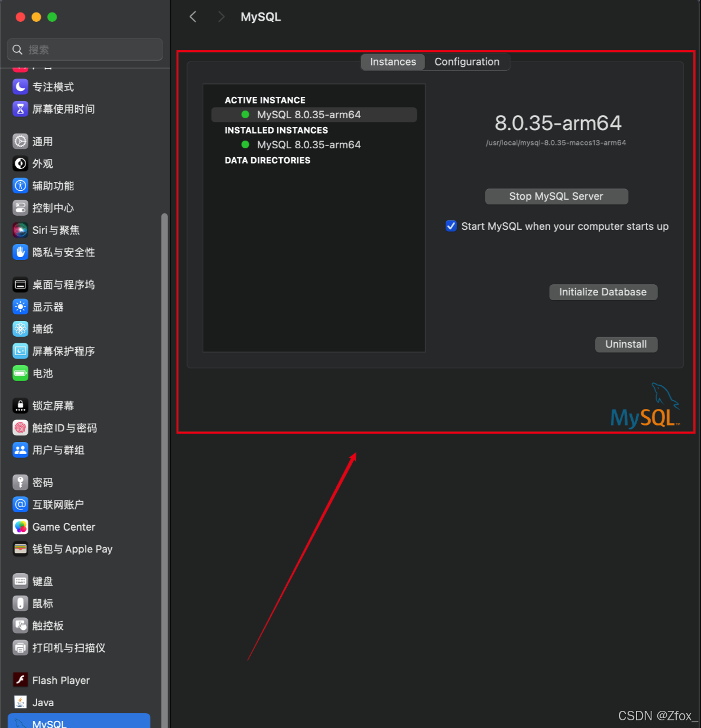
Task: Open the Java coffee cup icon
Action: (x=21, y=703)
